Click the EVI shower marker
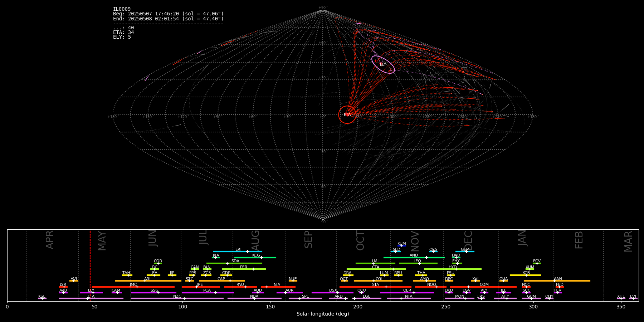This screenshot has height=322, width=644. tap(633, 298)
